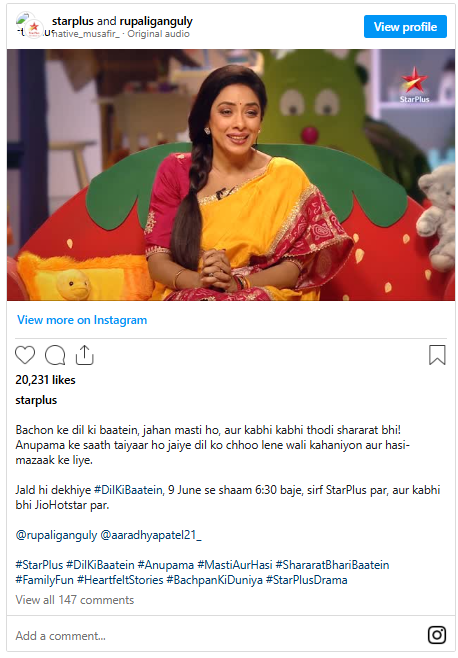Save post with the bookmark icon
This screenshot has width=458, height=658.
click(x=437, y=355)
